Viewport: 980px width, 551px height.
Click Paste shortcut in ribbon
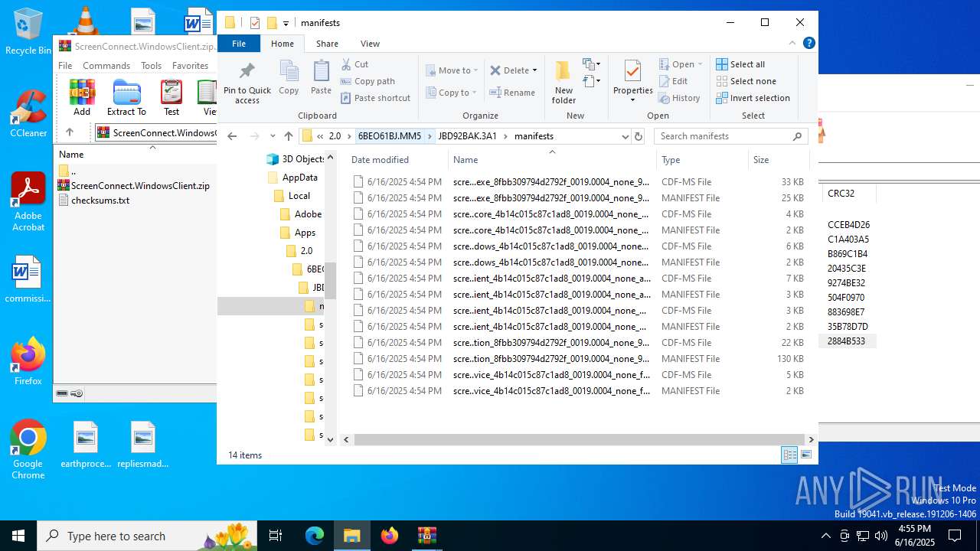(376, 98)
